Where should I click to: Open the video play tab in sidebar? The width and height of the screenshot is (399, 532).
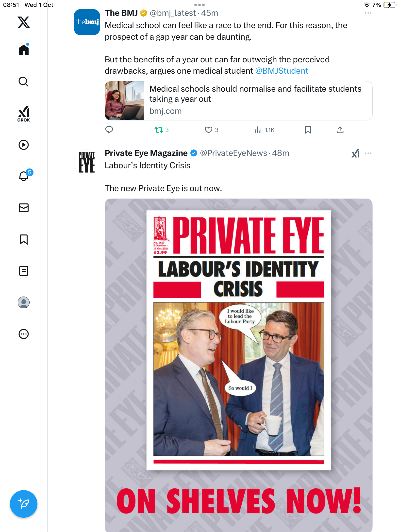coord(24,145)
